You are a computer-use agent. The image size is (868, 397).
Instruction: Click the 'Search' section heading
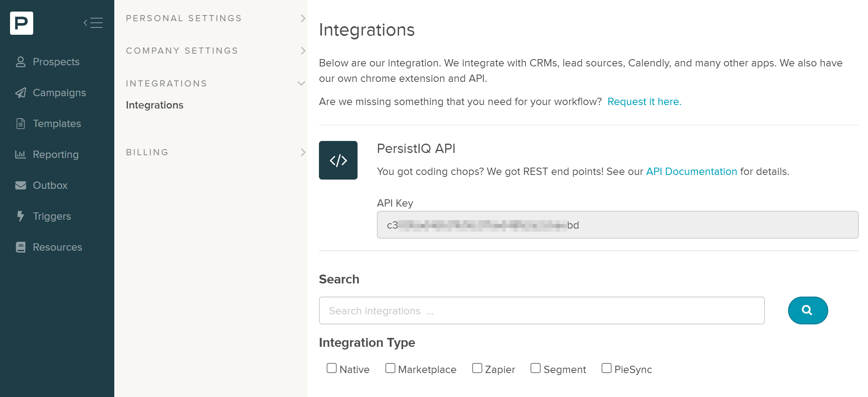click(x=339, y=279)
